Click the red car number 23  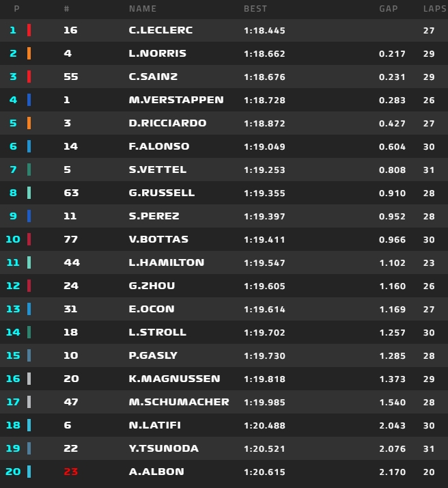point(70,472)
